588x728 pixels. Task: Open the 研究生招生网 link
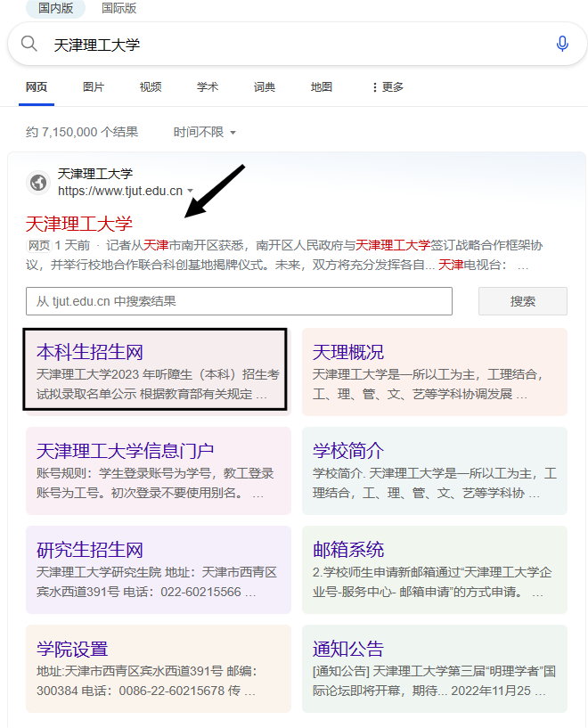[x=90, y=550]
